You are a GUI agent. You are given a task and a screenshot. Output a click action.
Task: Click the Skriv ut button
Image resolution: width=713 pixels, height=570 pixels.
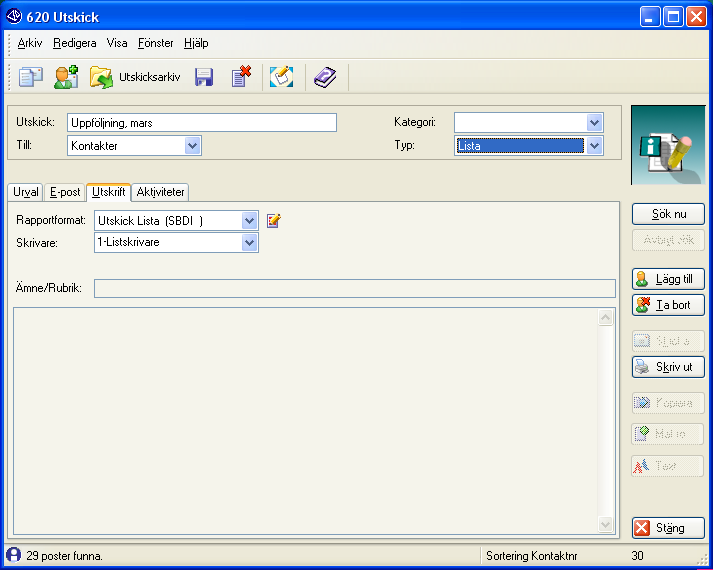click(668, 367)
